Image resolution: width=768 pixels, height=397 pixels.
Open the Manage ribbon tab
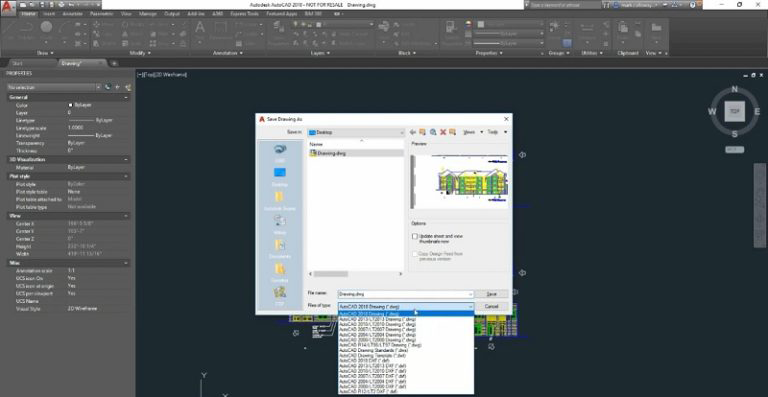147,14
